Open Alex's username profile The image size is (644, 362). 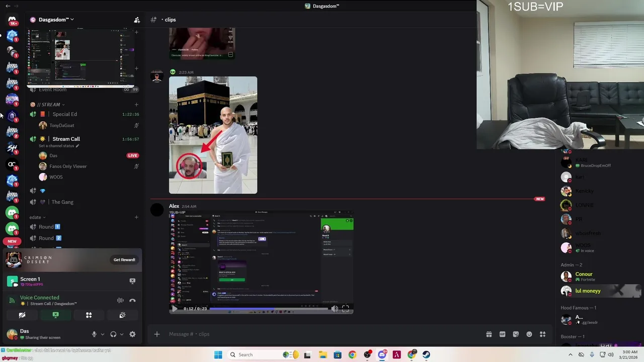[174, 206]
